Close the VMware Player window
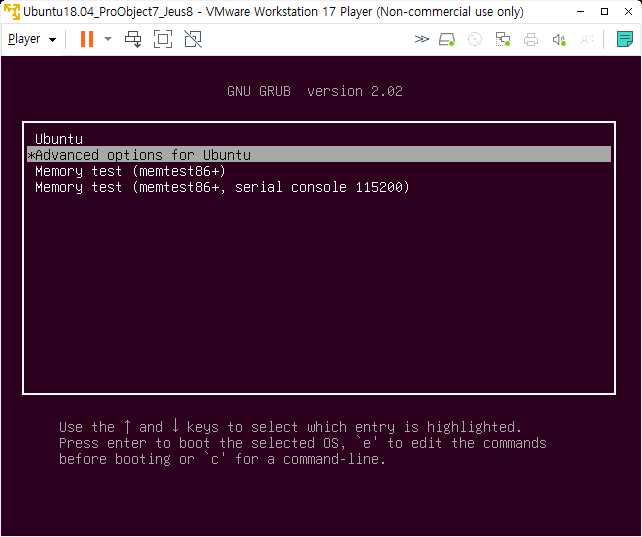 click(x=628, y=11)
